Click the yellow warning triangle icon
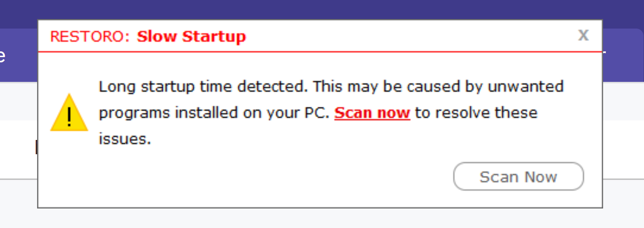 point(69,113)
